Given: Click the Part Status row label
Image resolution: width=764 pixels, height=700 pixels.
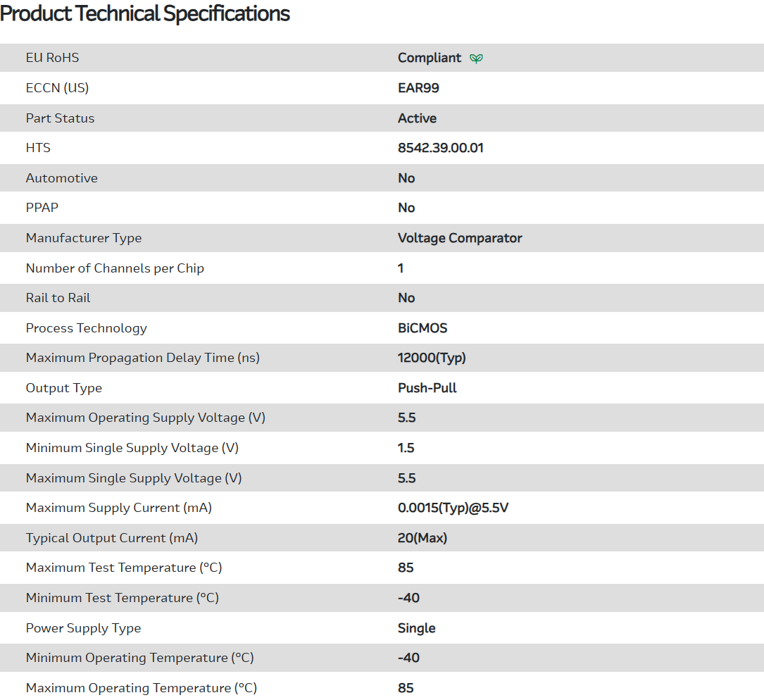Looking at the screenshot, I should 60,118.
